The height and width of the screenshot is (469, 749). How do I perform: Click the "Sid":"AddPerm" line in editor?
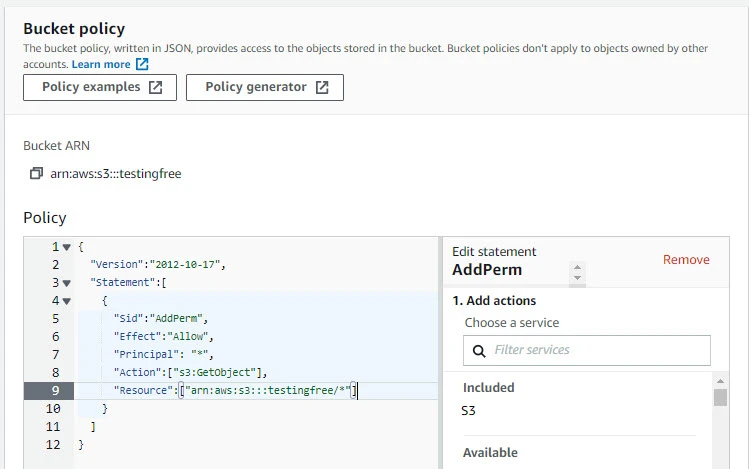click(x=160, y=319)
